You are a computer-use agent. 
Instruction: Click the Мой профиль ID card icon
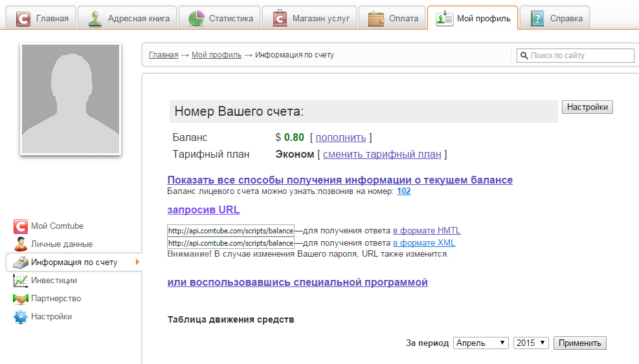point(444,18)
